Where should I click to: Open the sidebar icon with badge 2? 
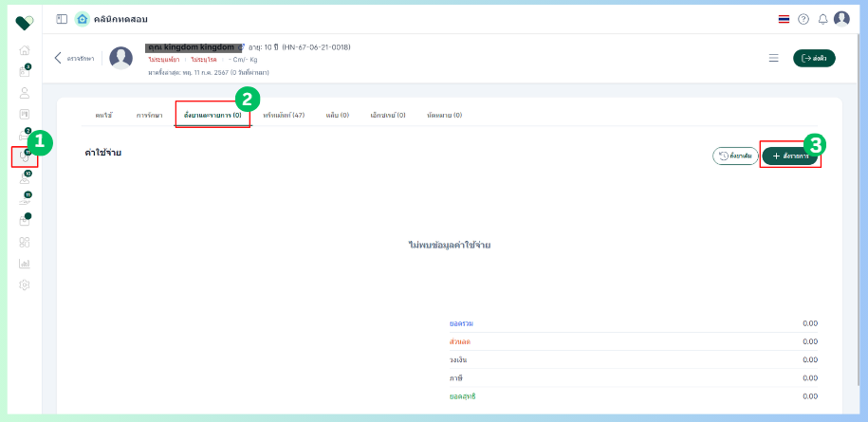click(x=25, y=135)
